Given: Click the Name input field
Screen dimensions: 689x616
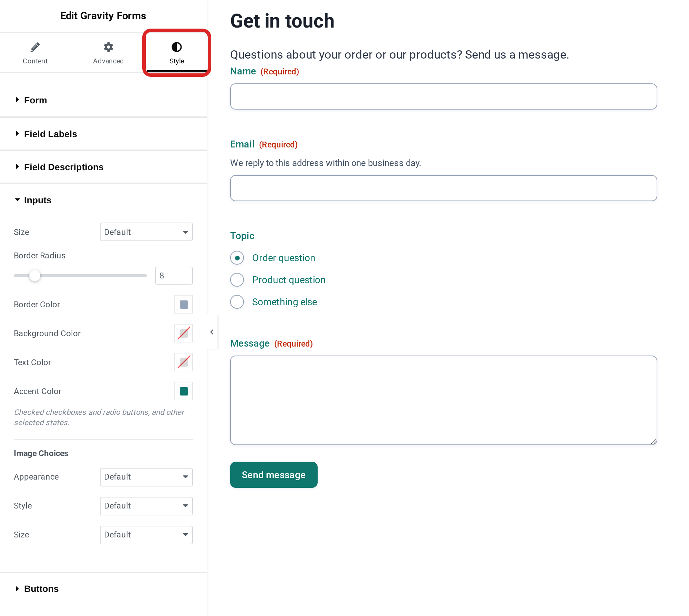Looking at the screenshot, I should [x=444, y=96].
